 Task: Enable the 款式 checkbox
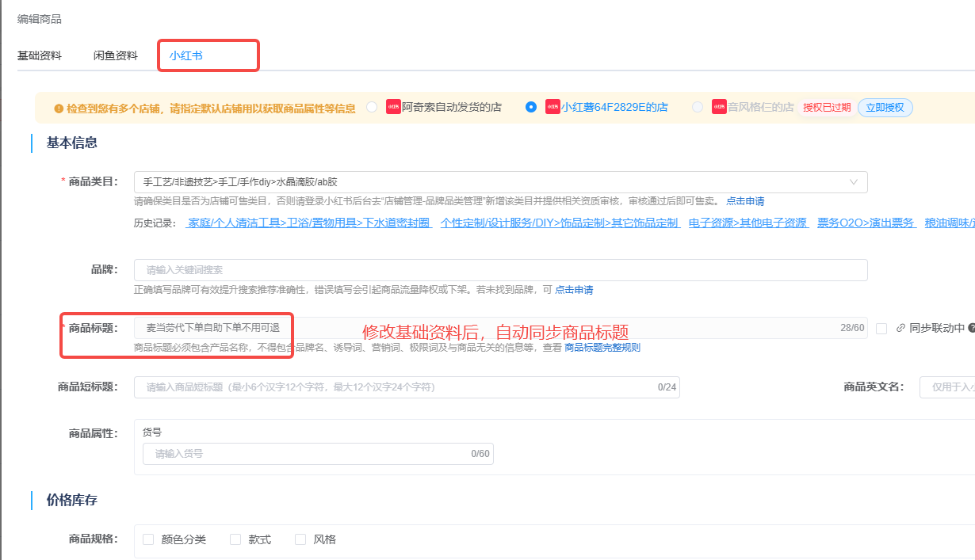click(x=235, y=539)
